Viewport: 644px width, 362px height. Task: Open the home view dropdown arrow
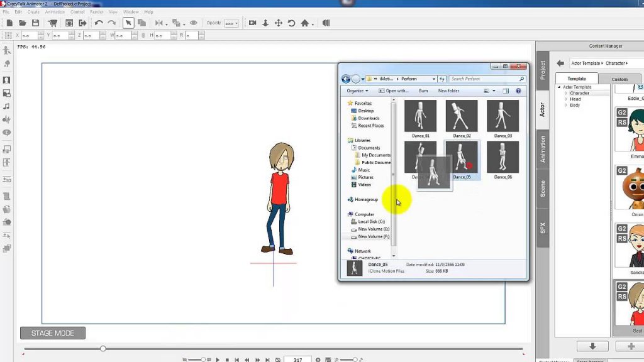[x=313, y=25]
